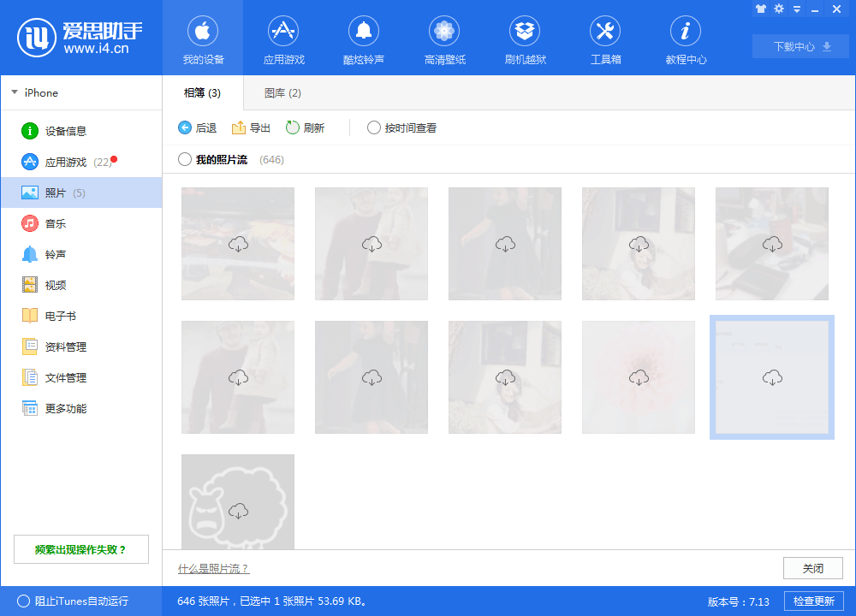Select 文件管理 in the sidebar
Screen dimensions: 856x616
[x=82, y=377]
